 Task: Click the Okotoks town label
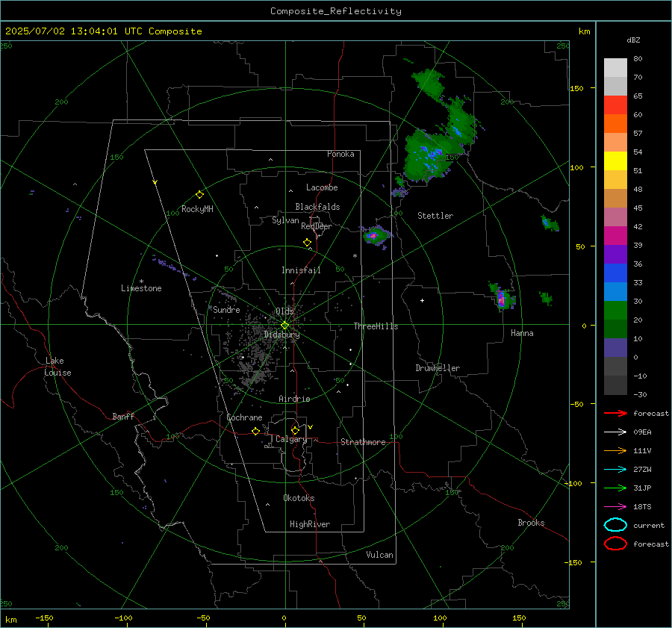coord(299,498)
